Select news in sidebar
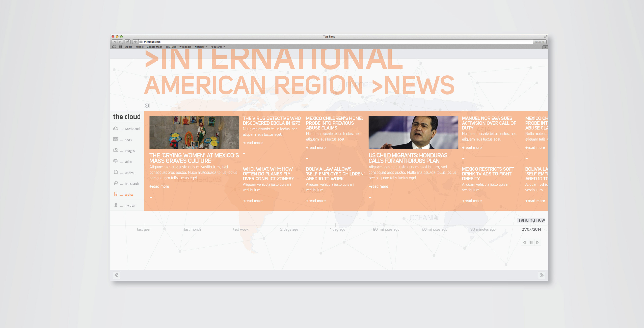Screen dimensions: 644x328 [128, 140]
